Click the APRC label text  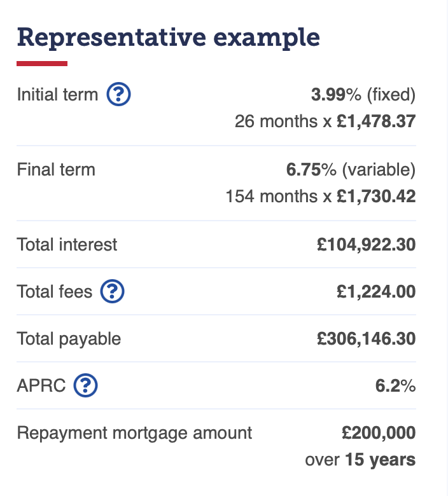click(x=41, y=385)
